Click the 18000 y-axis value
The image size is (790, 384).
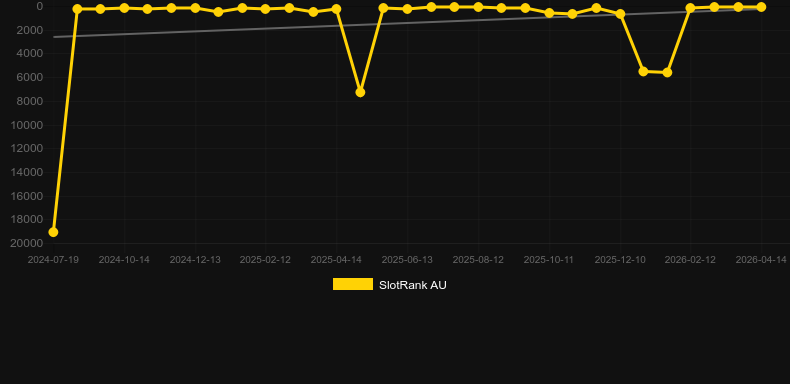click(27, 220)
